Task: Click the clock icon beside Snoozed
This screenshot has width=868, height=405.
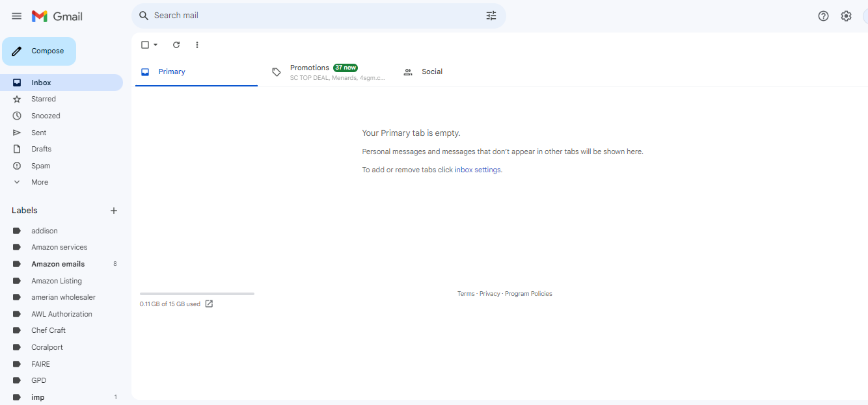Action: click(17, 116)
